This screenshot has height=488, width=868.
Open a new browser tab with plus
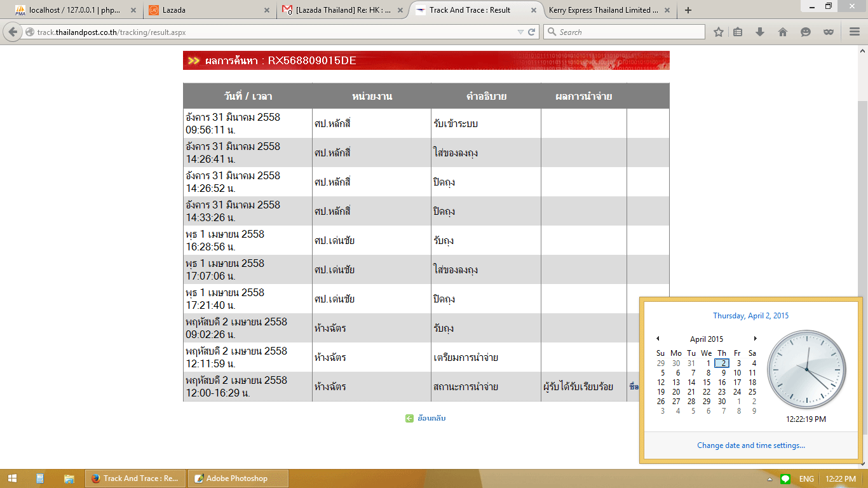[688, 10]
